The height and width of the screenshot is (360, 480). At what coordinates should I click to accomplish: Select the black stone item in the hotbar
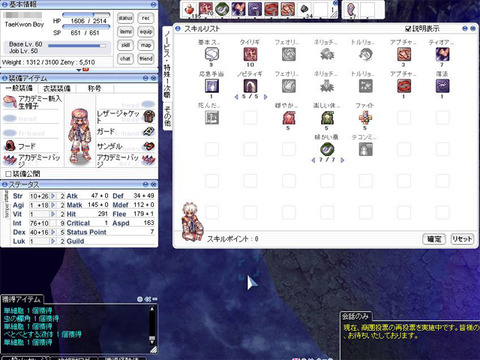click(x=304, y=9)
